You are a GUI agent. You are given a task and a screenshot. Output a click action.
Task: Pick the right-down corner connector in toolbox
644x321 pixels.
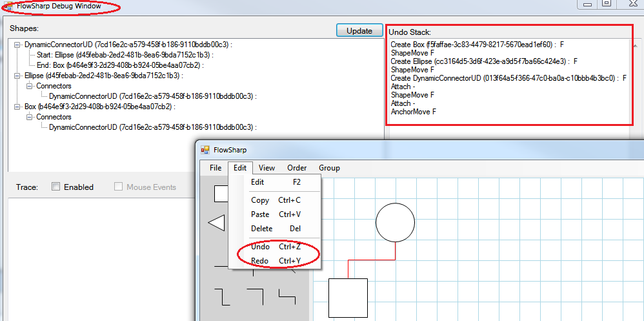(255, 296)
